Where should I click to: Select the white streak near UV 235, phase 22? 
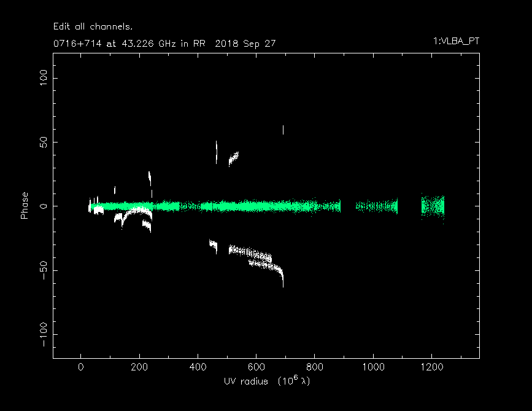coord(150,178)
